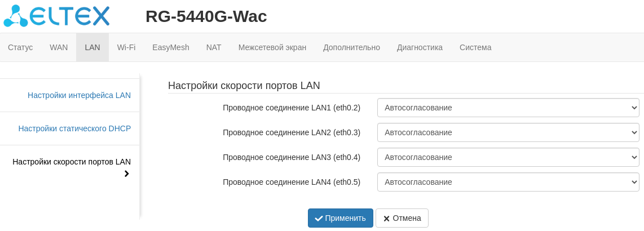Image resolution: width=644 pixels, height=231 pixels.
Task: Open the LAN1 (eth0.2) speed dropdown
Action: tap(508, 108)
